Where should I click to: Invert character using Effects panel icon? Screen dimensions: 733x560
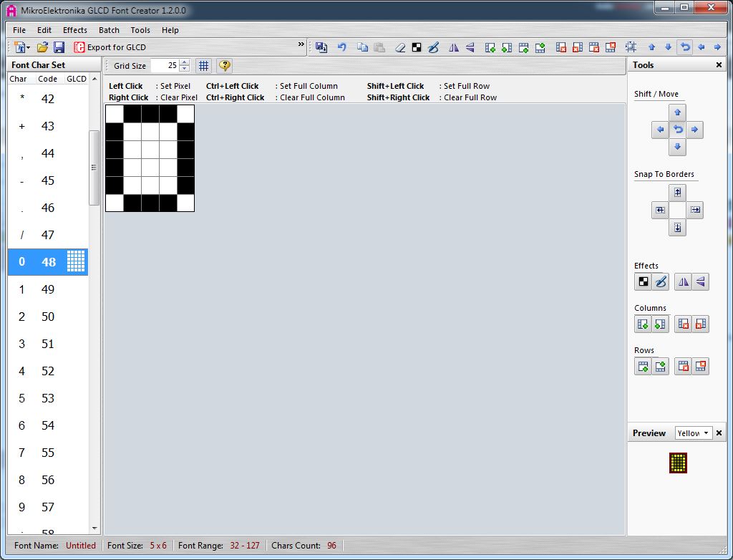(644, 282)
